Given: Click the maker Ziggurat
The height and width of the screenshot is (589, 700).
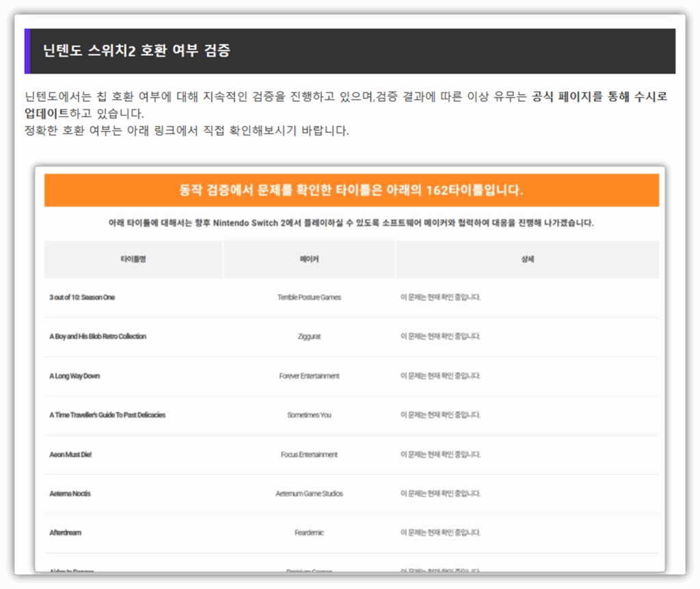Looking at the screenshot, I should click(309, 336).
